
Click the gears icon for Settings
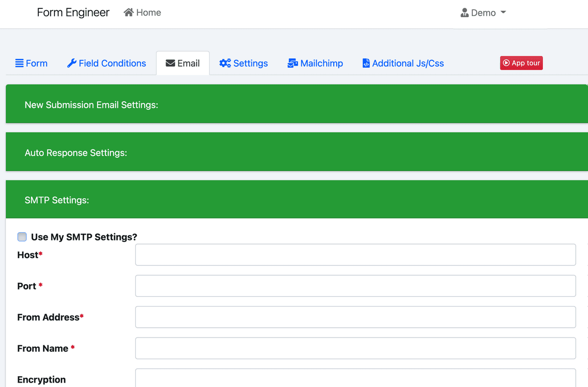[x=225, y=63]
